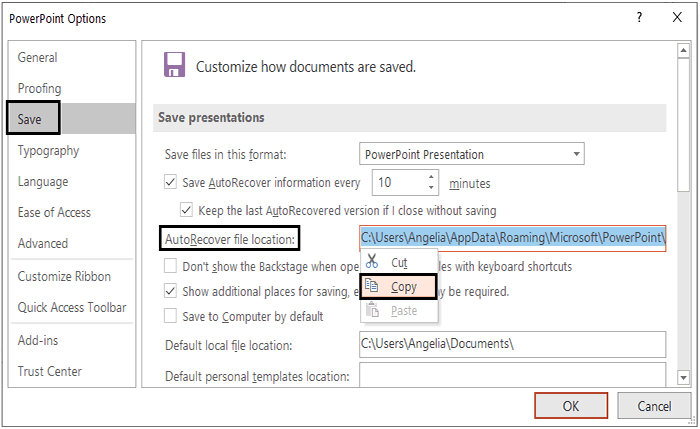Click the vertical scrollbar thumb
The height and width of the screenshot is (429, 700).
pos(683,125)
